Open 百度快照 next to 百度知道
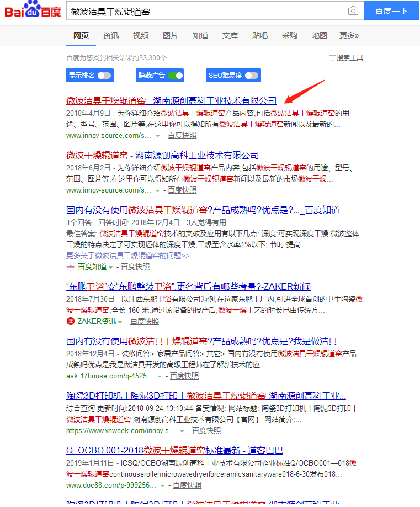This screenshot has height=507, width=420. click(x=135, y=267)
